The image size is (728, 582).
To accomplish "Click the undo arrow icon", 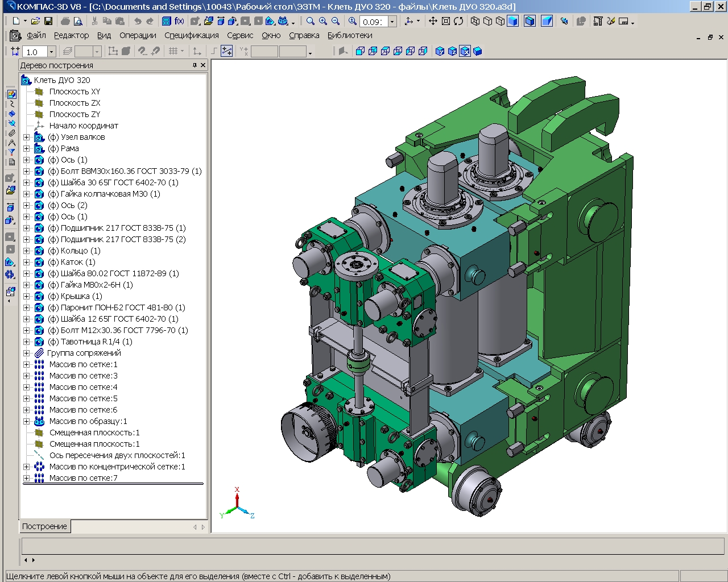I will (x=137, y=21).
